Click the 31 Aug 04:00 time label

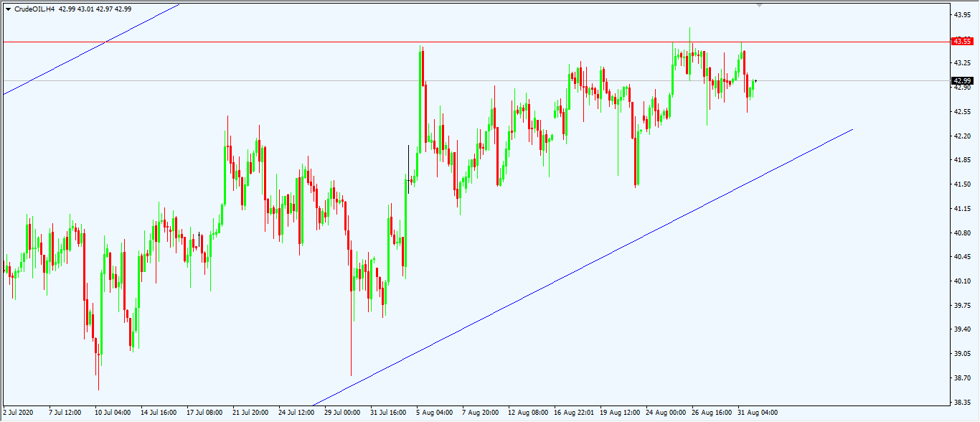(758, 413)
